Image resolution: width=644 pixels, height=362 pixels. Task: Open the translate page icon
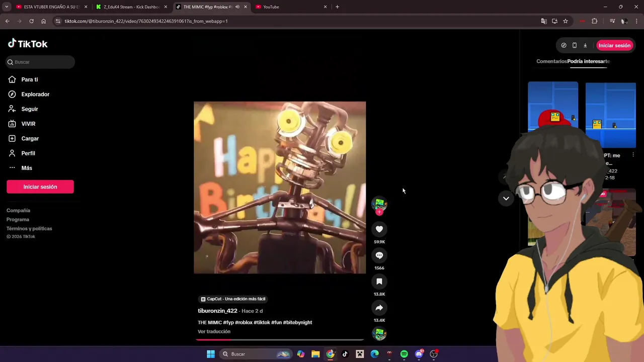pos(544,21)
